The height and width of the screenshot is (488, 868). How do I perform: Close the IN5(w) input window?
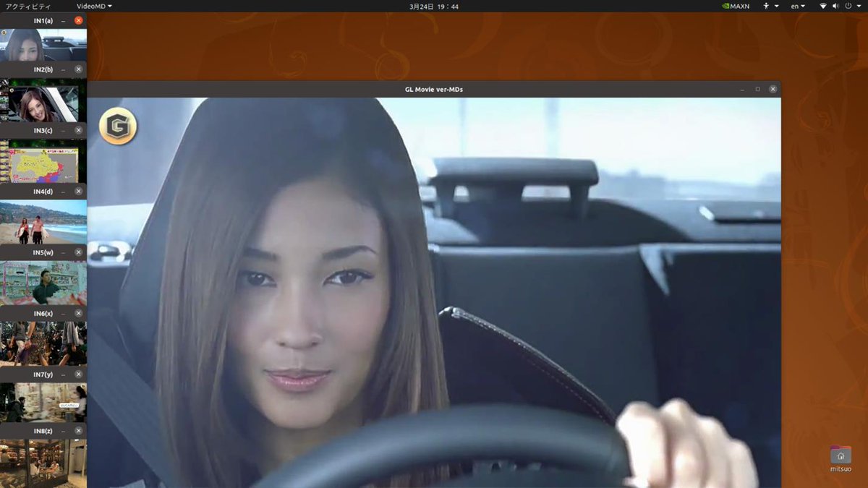(78, 253)
